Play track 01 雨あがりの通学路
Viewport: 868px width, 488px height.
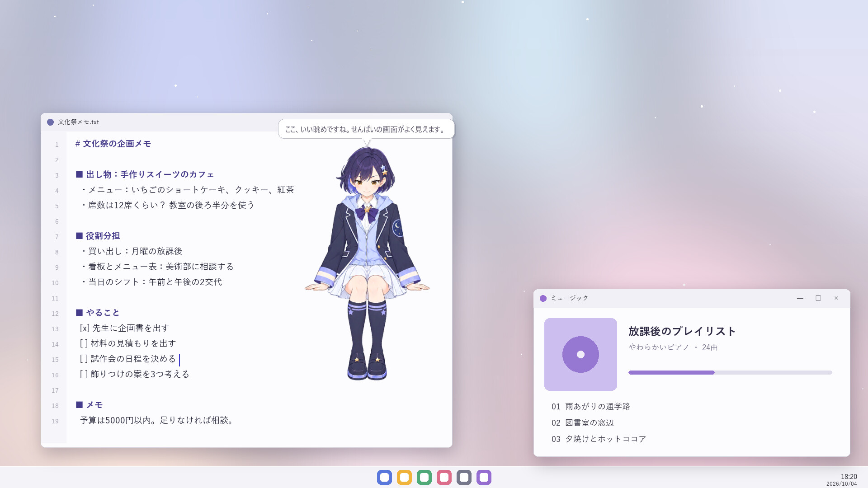pos(590,407)
